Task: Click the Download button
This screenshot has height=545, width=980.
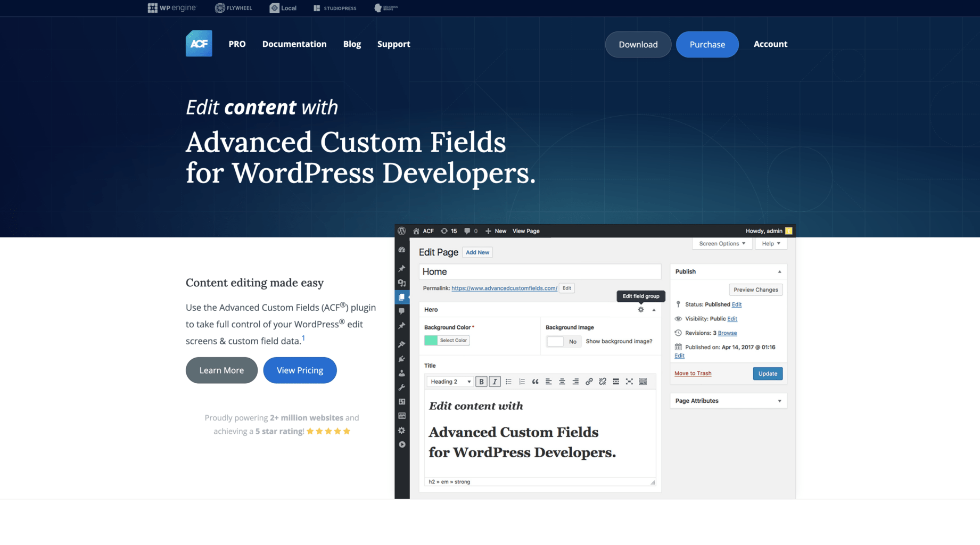Action: 638,44
